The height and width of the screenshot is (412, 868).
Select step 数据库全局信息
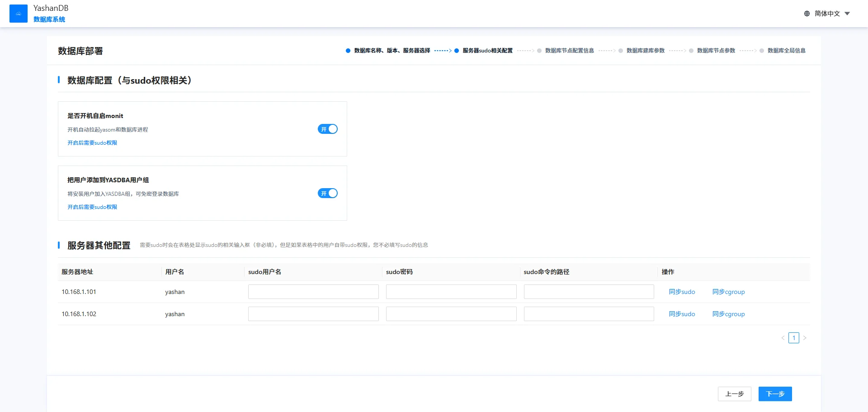(x=786, y=51)
